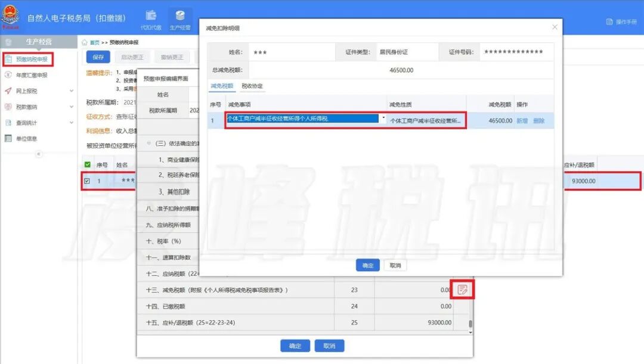Click the 保存 button

coord(98,57)
